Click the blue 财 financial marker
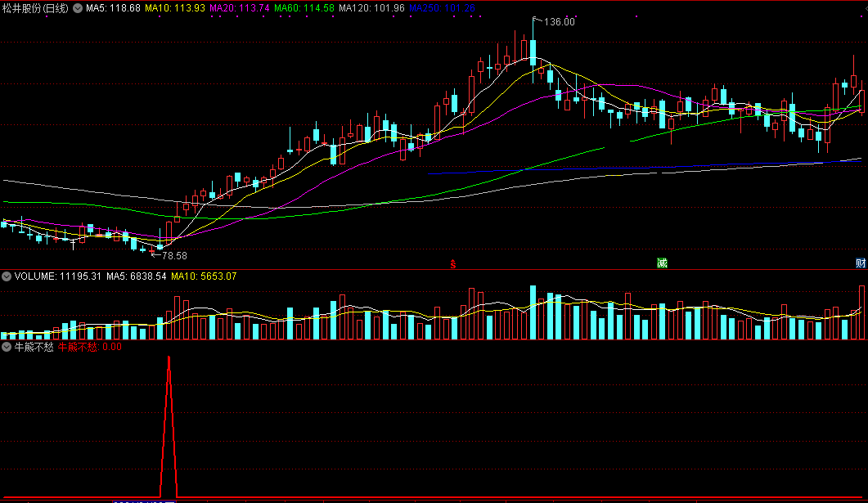The height and width of the screenshot is (503, 868). pyautogui.click(x=861, y=263)
